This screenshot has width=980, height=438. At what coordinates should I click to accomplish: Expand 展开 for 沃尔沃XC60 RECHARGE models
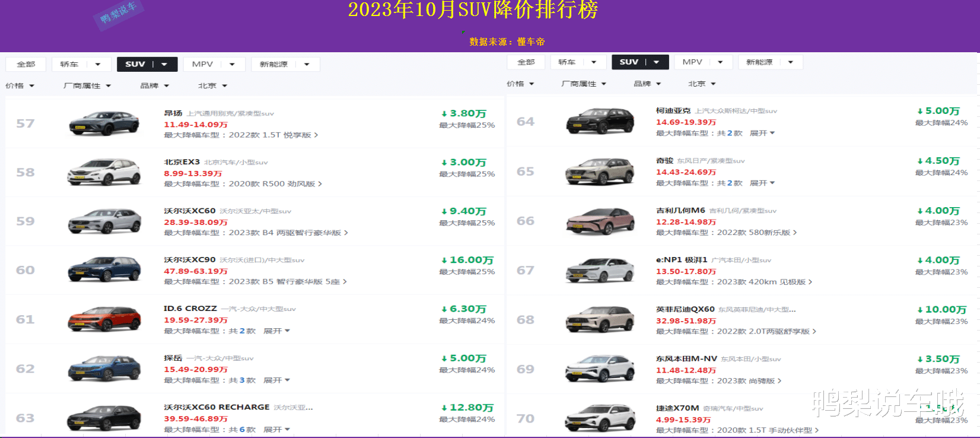[276, 430]
